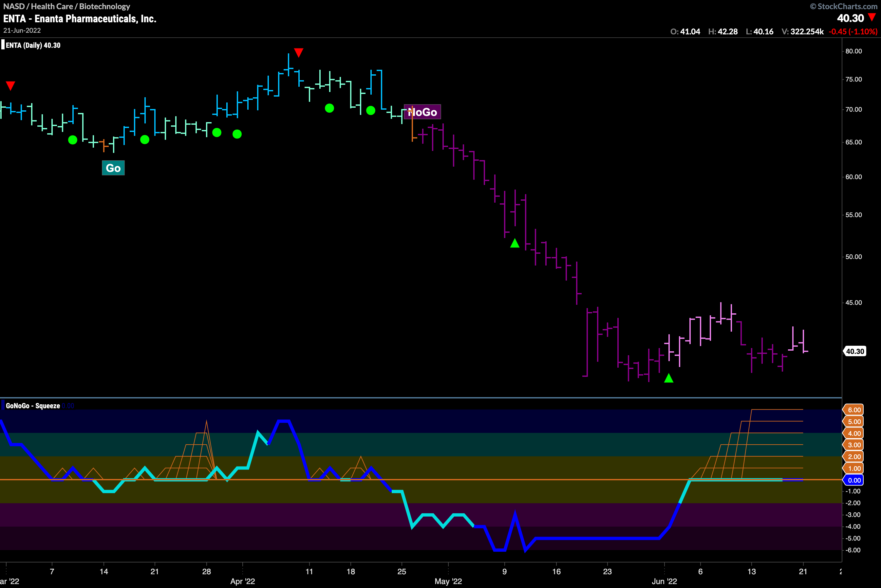Click the red down-triangle near chart's left edge
Viewport: 881px width, 588px height.
click(x=10, y=86)
